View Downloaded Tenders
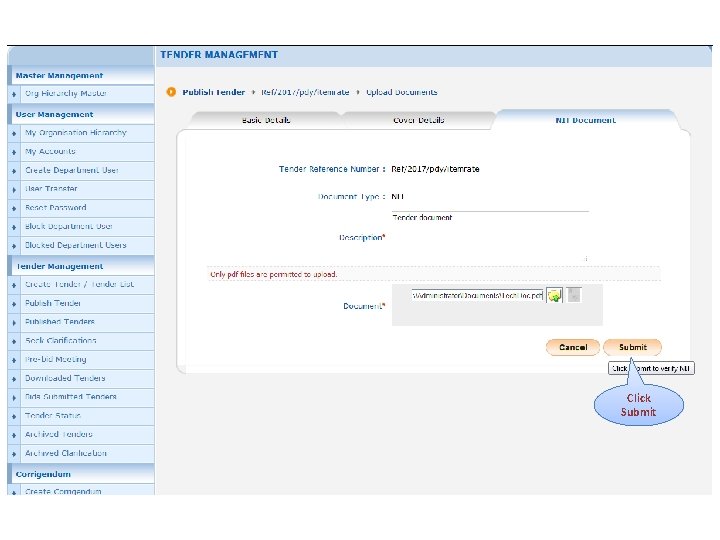Viewport: 720px width, 540px height. pyautogui.click(x=65, y=378)
